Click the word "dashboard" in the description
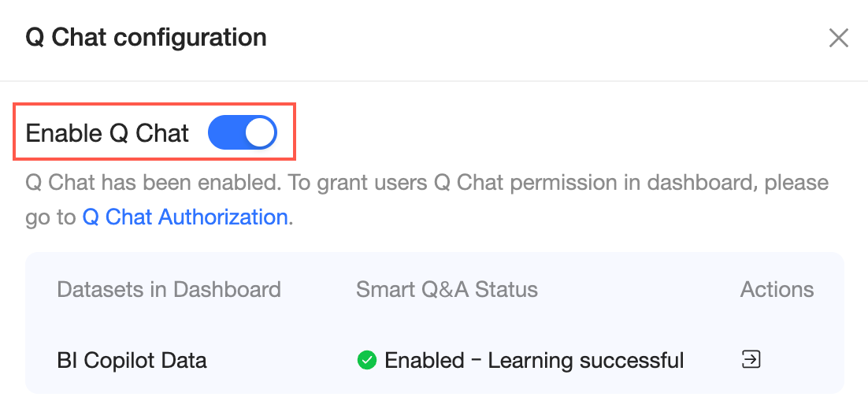Image resolution: width=868 pixels, height=408 pixels. tap(703, 183)
